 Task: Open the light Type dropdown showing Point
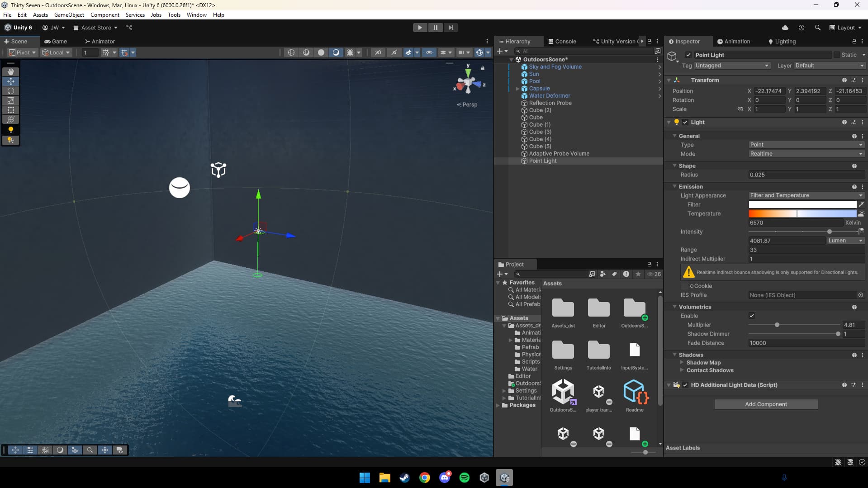[x=806, y=144]
